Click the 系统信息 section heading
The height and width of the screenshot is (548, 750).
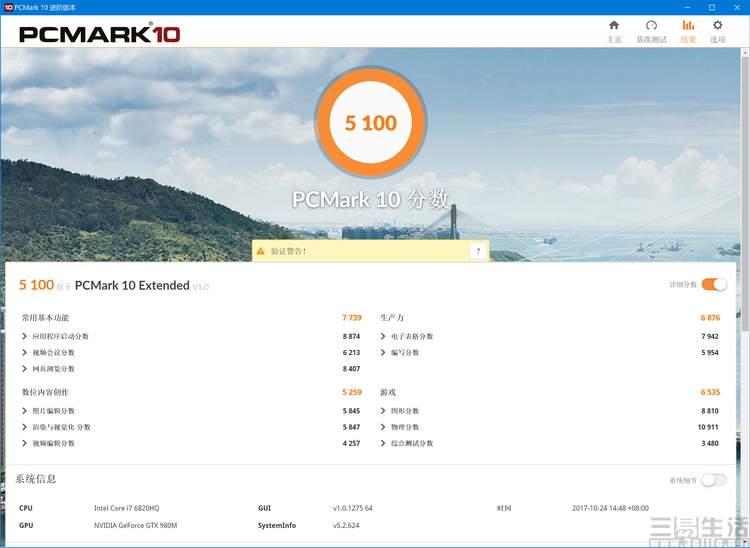36,479
